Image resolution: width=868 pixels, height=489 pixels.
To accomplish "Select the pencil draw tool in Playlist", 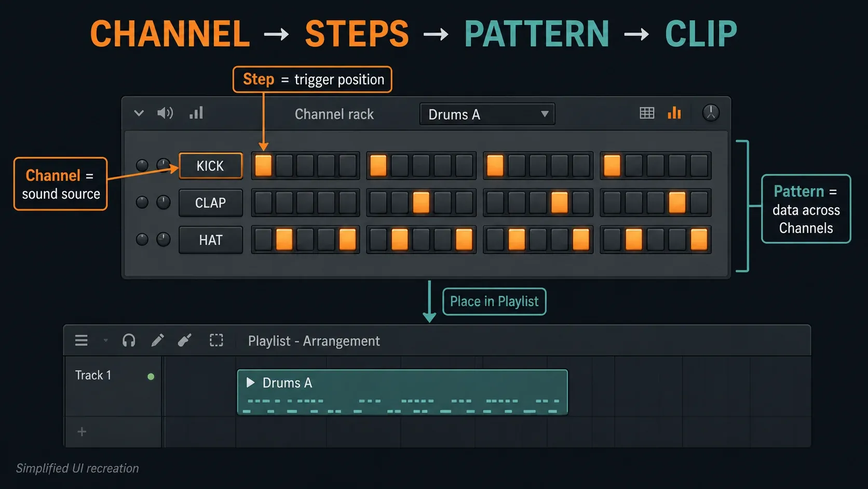I will (157, 340).
